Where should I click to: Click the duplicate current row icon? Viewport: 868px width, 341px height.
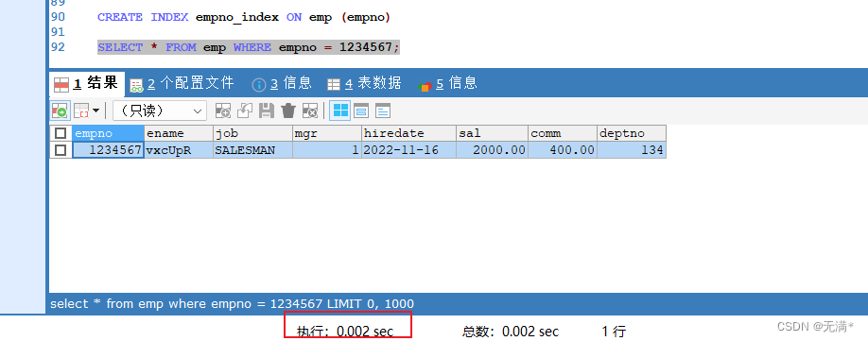[x=245, y=111]
